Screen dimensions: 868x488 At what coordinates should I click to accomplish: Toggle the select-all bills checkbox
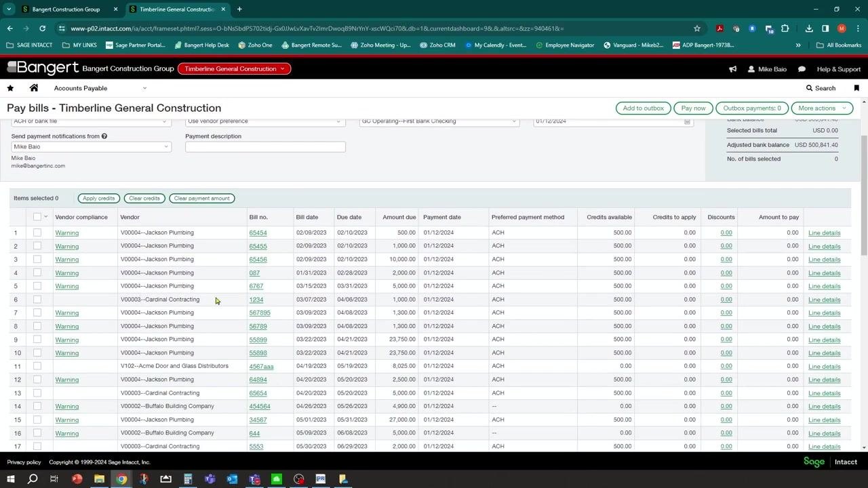[37, 217]
